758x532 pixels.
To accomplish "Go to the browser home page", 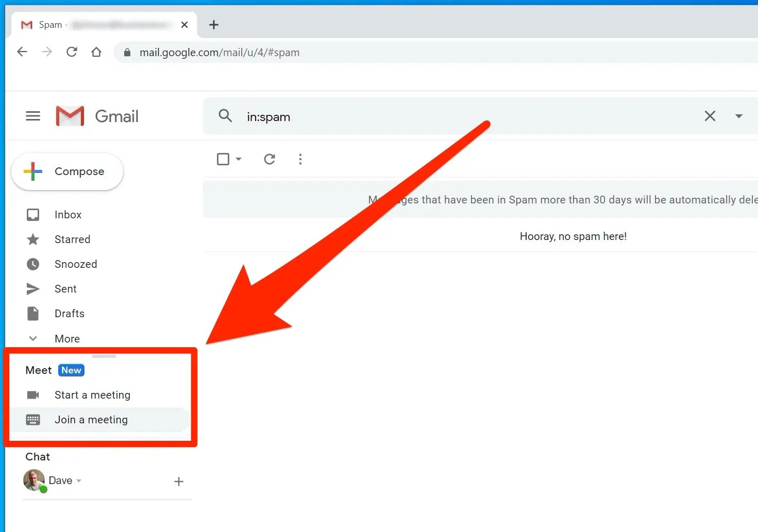I will [x=96, y=52].
